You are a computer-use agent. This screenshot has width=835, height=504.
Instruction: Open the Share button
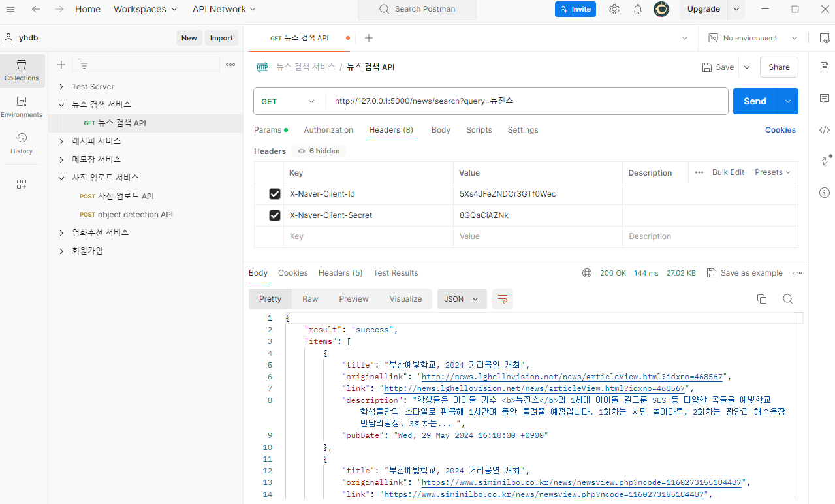pyautogui.click(x=780, y=67)
